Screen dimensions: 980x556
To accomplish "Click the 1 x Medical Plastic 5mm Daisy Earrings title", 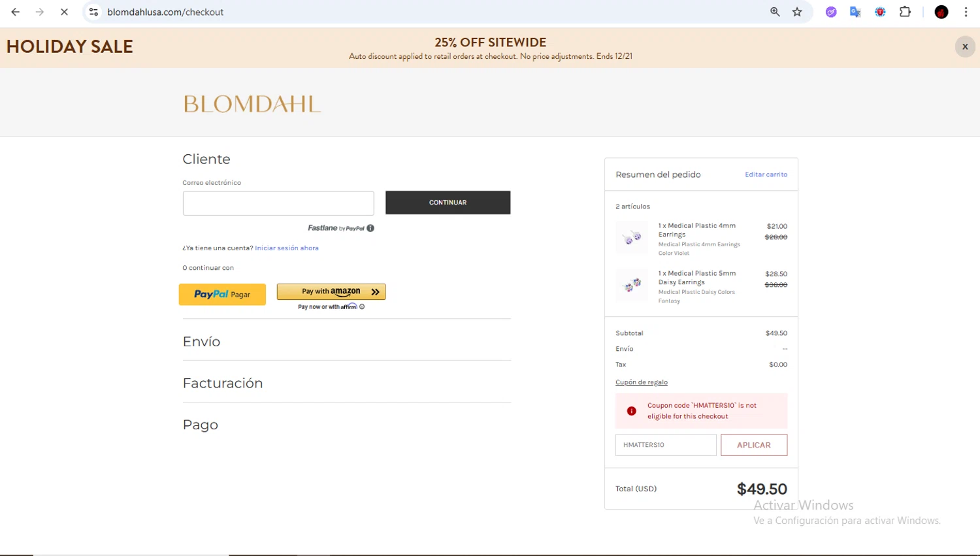I will (697, 278).
